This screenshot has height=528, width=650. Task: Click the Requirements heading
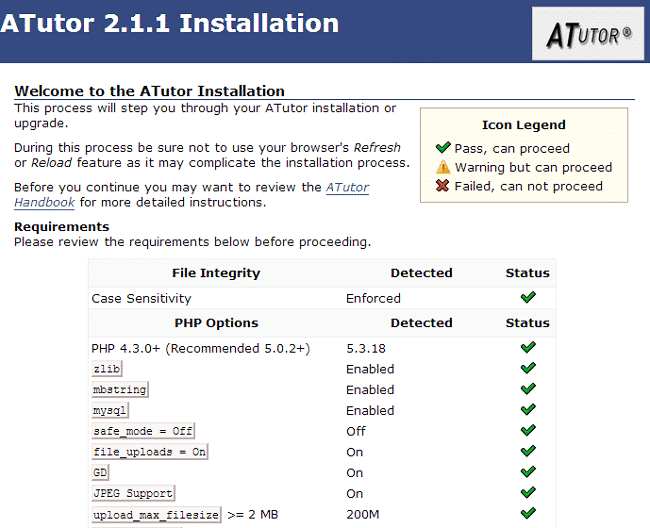62,227
